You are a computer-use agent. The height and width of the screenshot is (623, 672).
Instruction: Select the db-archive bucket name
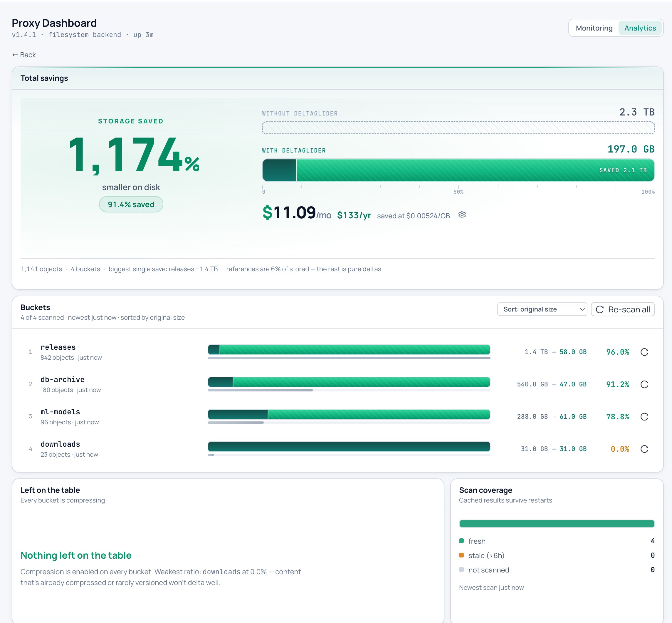point(62,380)
